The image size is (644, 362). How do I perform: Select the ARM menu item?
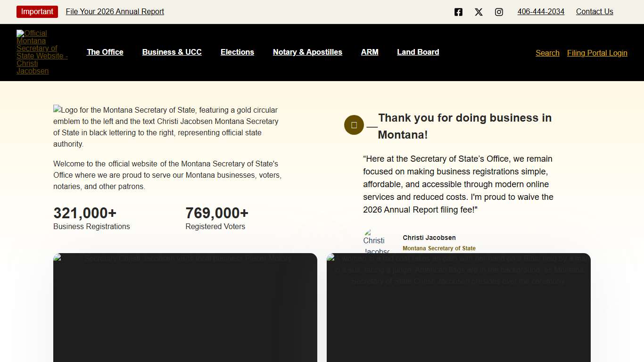(x=370, y=52)
